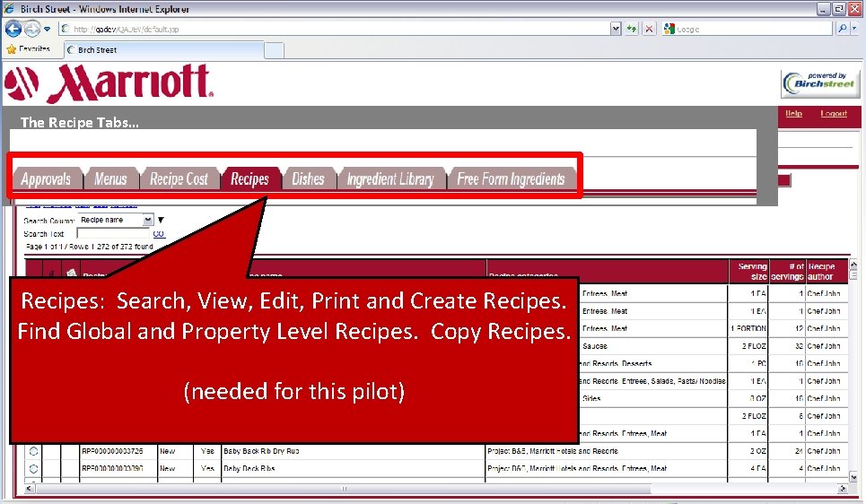This screenshot has height=504, width=866.
Task: Click the attachment icon column header
Action: coord(51,273)
